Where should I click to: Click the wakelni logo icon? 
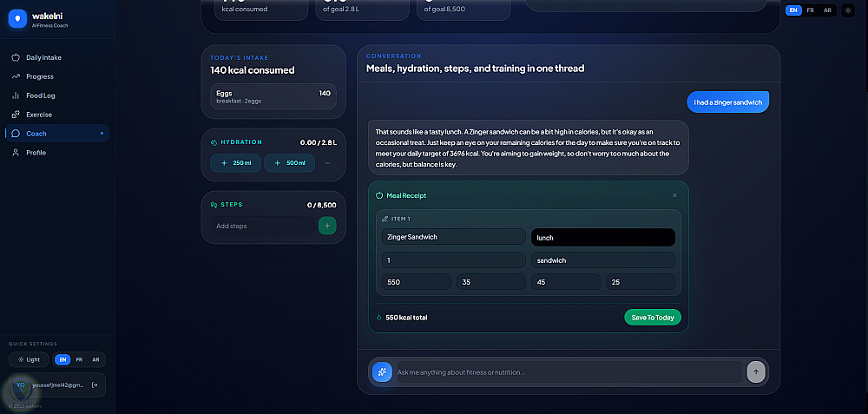(x=17, y=20)
